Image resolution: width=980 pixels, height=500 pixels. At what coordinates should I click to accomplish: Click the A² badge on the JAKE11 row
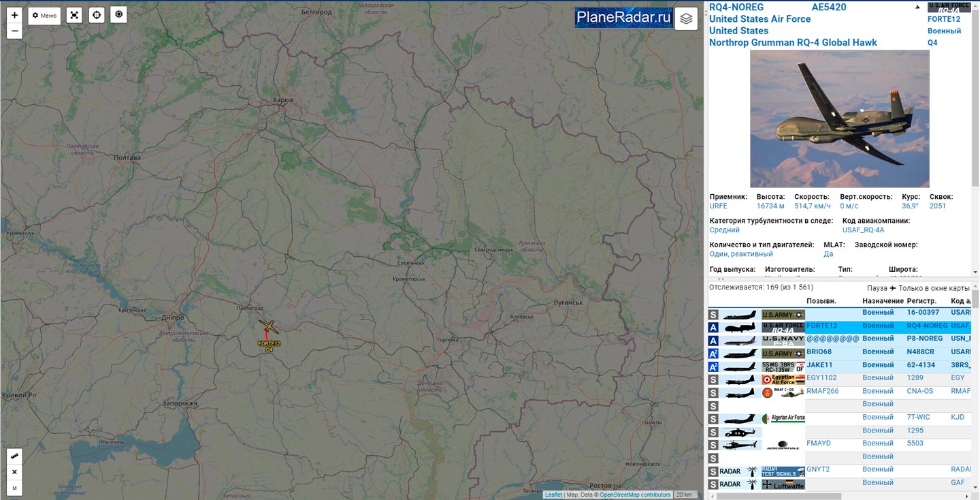(713, 366)
